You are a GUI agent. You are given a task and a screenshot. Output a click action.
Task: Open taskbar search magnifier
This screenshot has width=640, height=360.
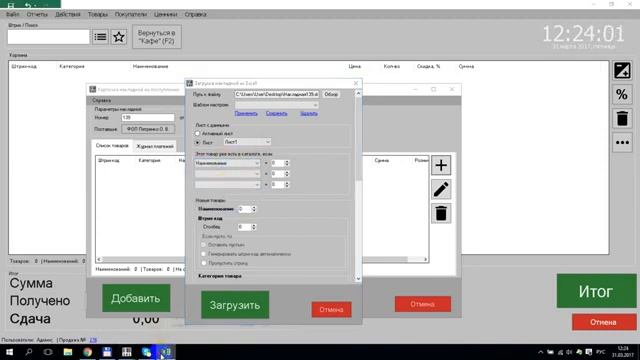[29, 352]
